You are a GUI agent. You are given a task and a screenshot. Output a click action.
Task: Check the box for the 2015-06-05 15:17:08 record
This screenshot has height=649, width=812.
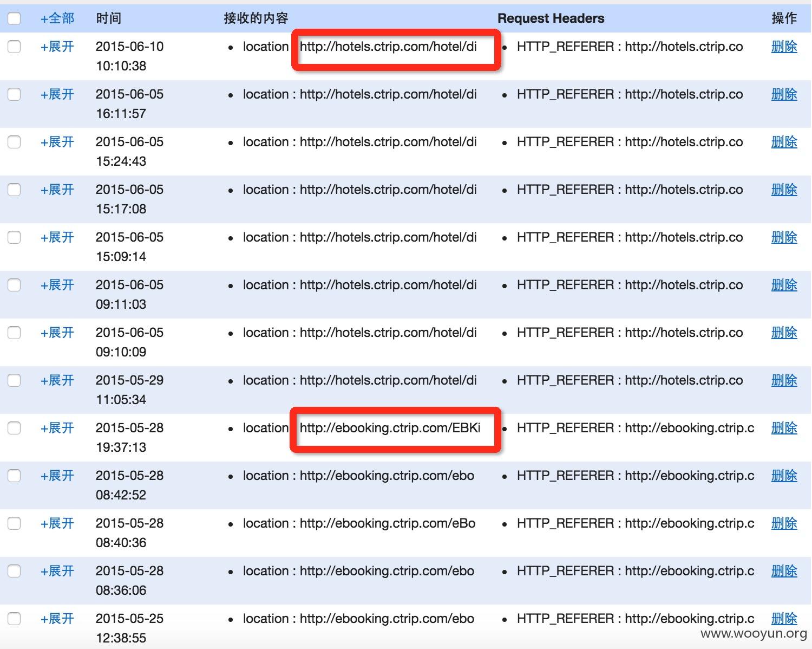14,190
